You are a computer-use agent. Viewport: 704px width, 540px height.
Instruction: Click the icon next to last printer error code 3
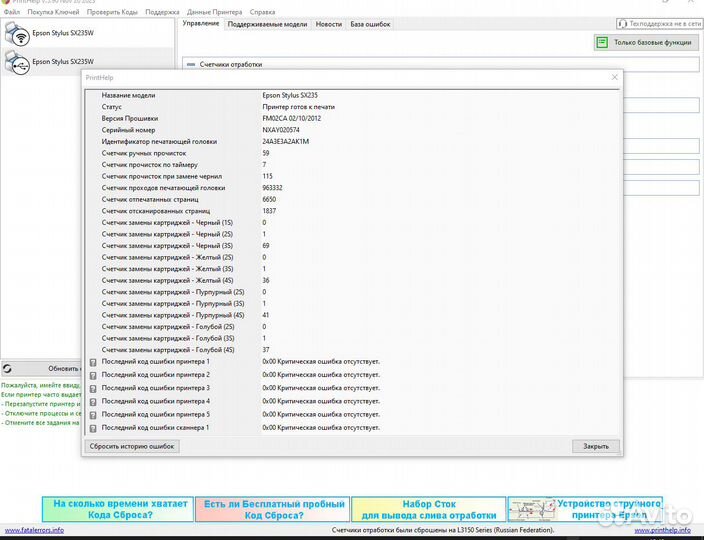93,388
